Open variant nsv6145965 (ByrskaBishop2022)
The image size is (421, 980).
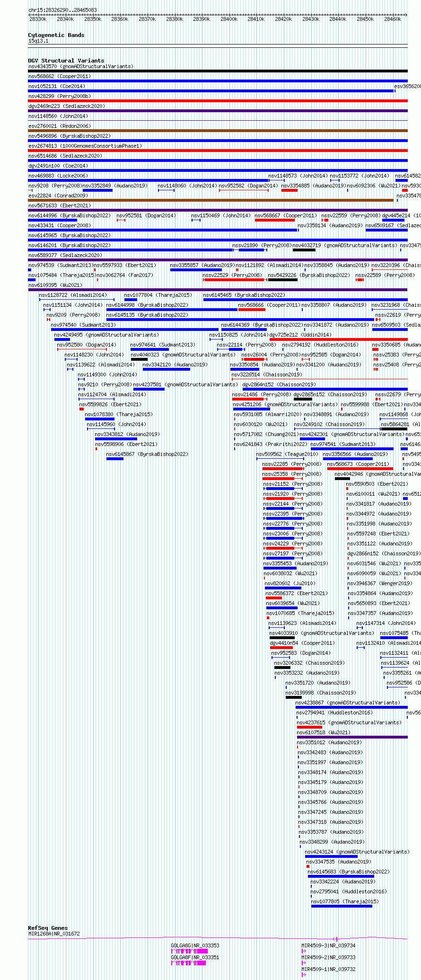point(70,235)
